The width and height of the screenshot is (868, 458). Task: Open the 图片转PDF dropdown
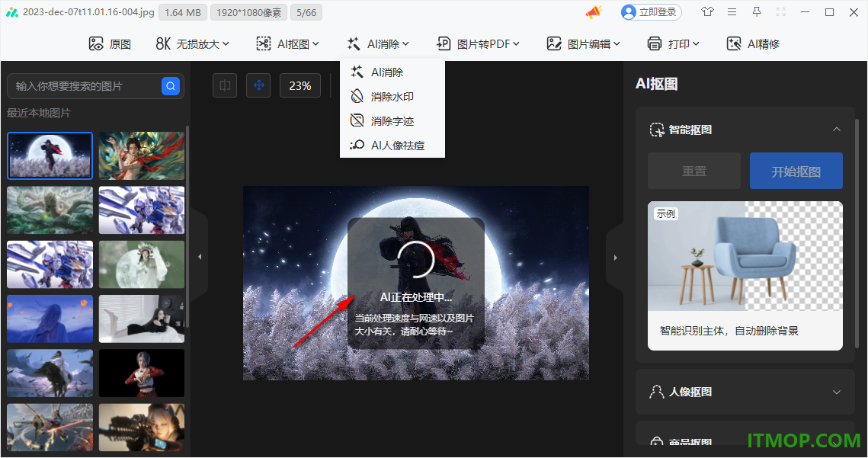click(479, 43)
